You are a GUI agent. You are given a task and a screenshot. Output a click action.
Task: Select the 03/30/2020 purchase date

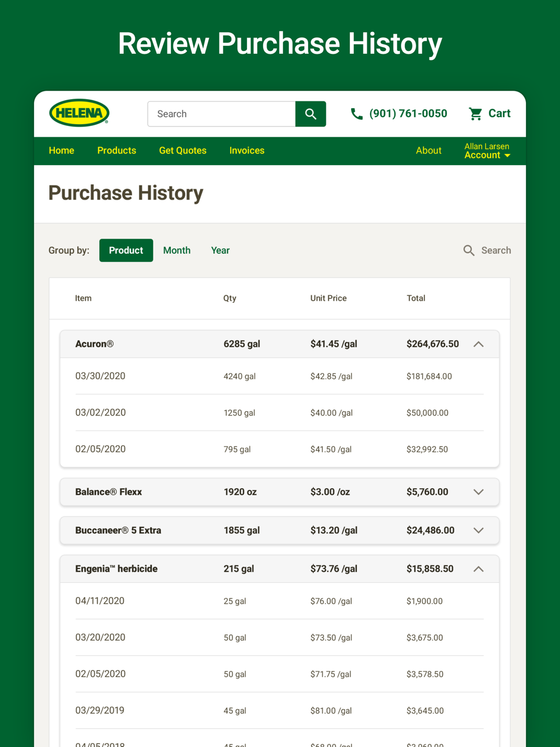(100, 376)
